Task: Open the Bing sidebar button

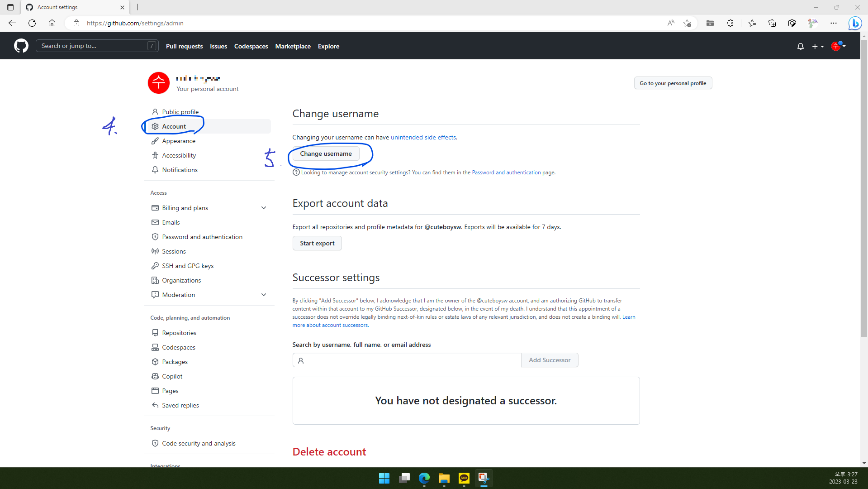Action: [x=855, y=23]
